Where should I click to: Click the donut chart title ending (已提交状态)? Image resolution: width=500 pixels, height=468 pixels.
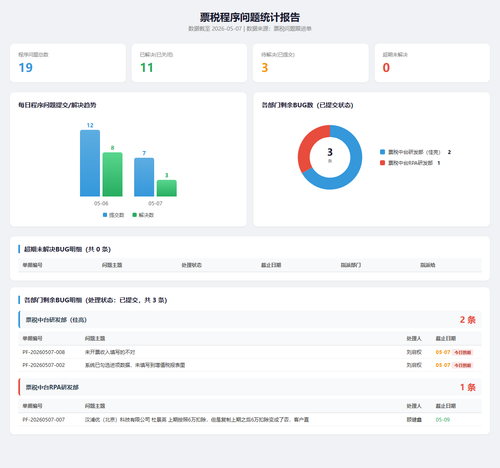[x=307, y=105]
